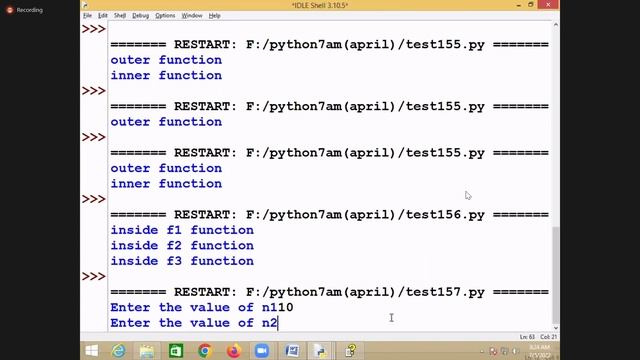Open the File menu
640x360 pixels.
87,16
